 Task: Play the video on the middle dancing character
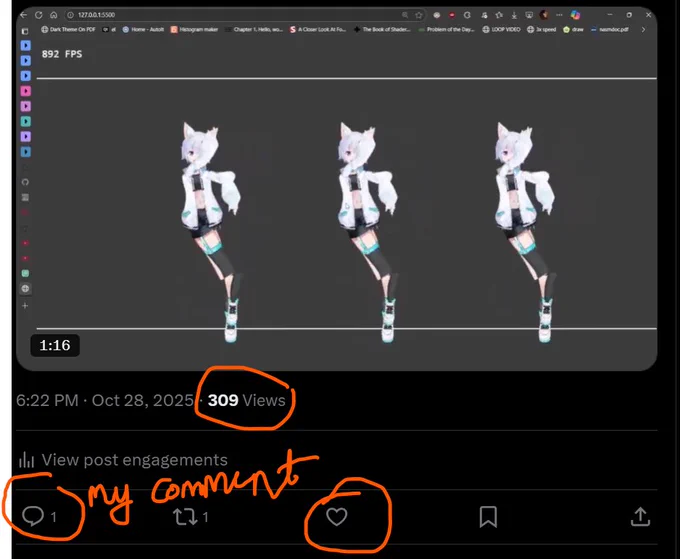click(366, 232)
